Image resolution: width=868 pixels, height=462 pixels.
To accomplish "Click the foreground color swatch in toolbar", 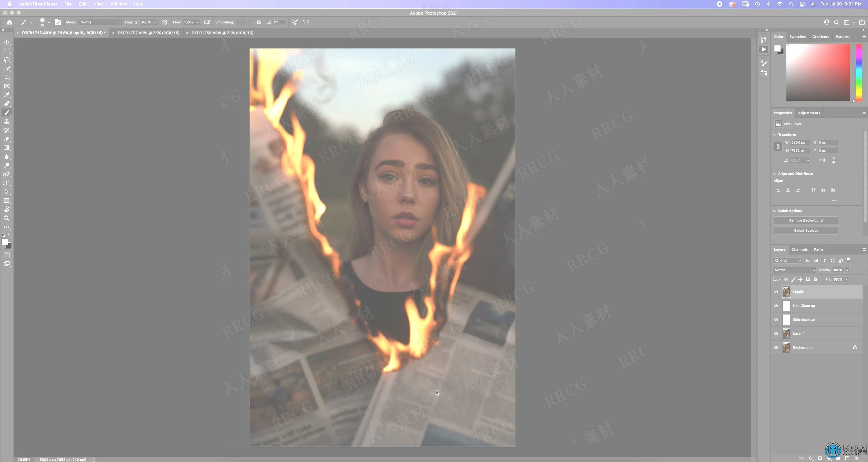I will [4, 242].
